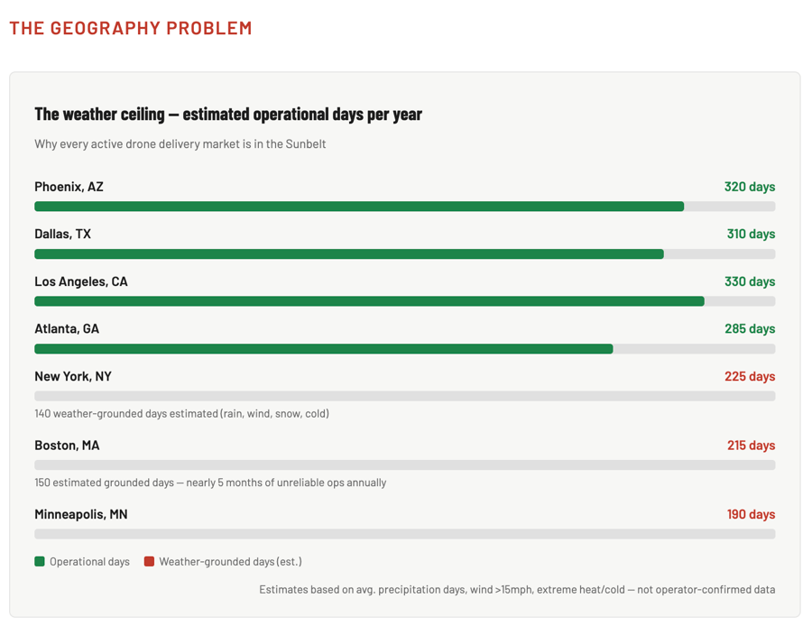
Task: Click the Dallas, TX progress bar
Action: [x=349, y=254]
